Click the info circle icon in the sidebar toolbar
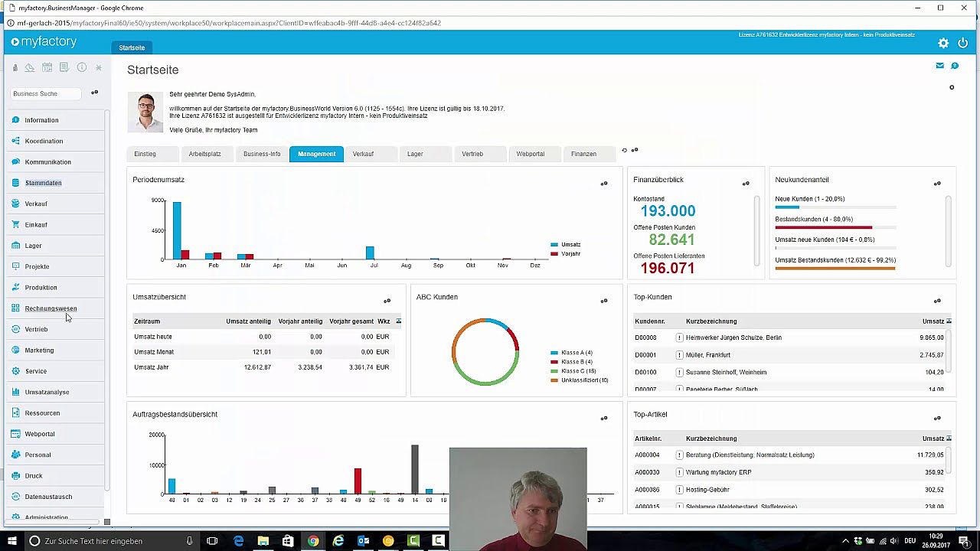This screenshot has height=551, width=980. 81,67
